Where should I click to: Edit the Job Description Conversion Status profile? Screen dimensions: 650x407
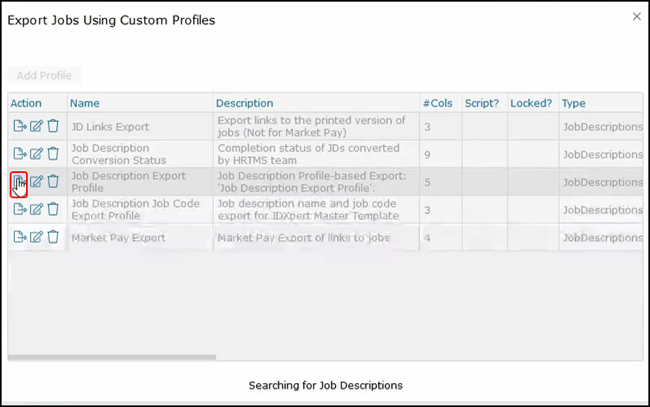click(x=36, y=153)
